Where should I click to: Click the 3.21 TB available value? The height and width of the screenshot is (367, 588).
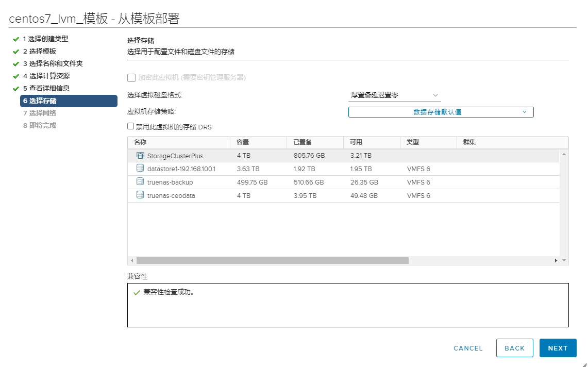(361, 155)
